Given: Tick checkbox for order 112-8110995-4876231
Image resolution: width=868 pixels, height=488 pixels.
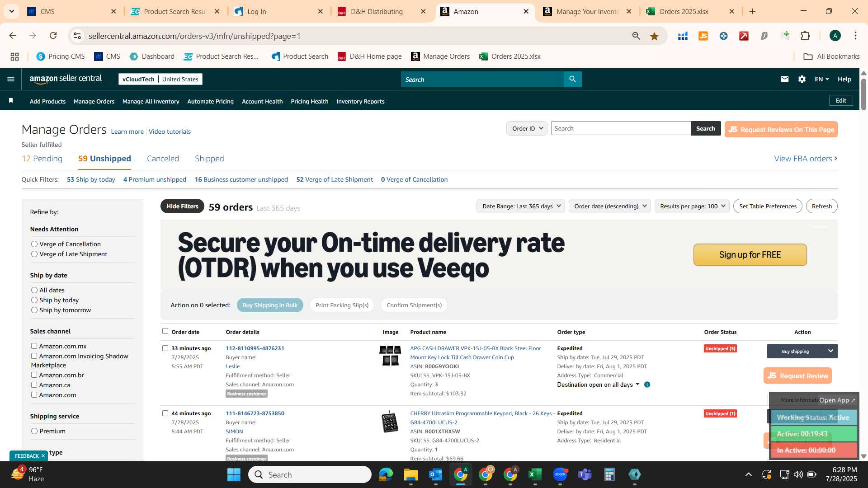Looking at the screenshot, I should pyautogui.click(x=165, y=348).
